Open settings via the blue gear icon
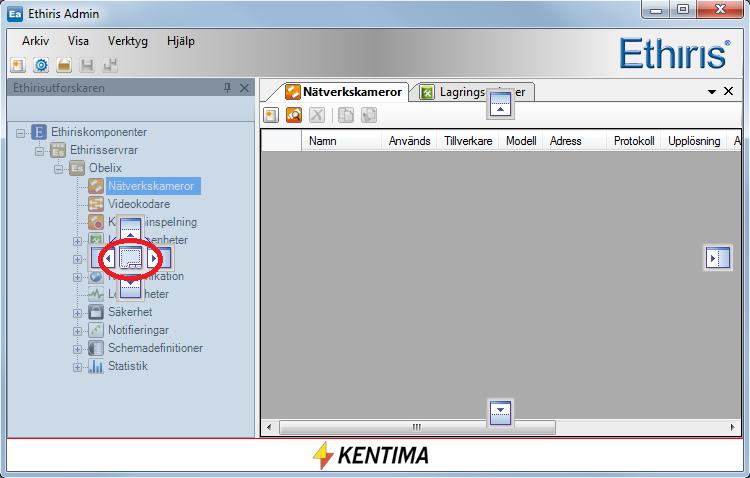 [x=41, y=65]
